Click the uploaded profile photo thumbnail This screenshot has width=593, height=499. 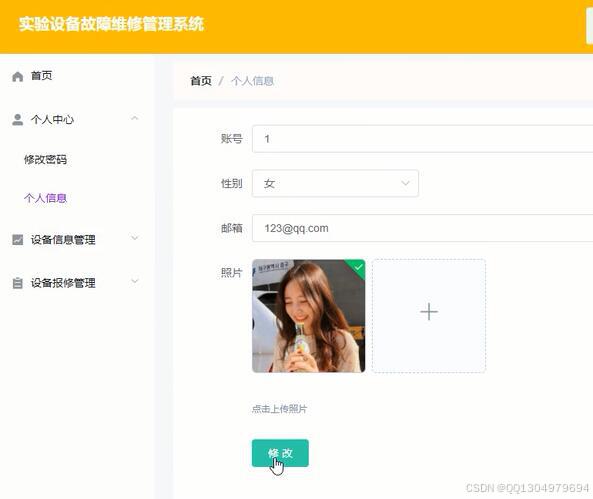coord(309,316)
